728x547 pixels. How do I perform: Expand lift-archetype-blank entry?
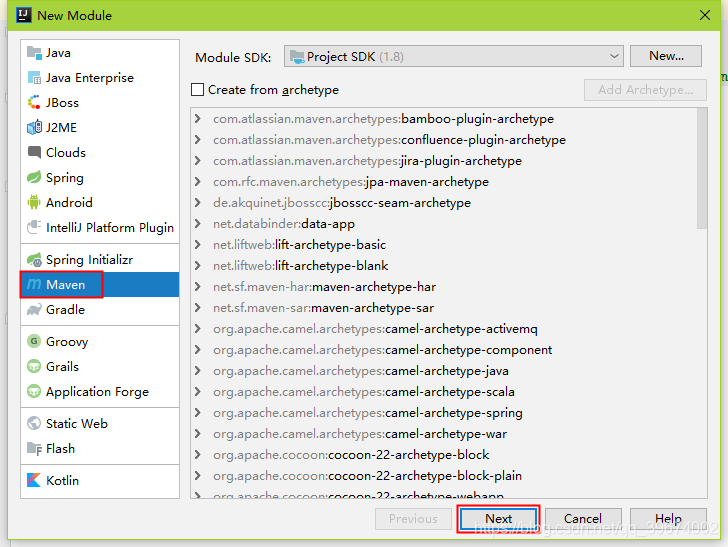click(x=198, y=265)
